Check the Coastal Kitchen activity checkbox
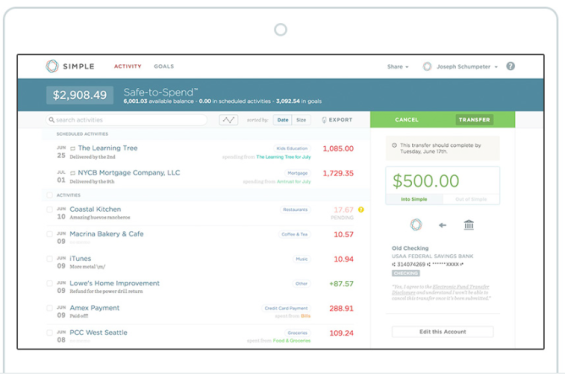Image resolution: width=565 pixels, height=381 pixels. click(x=49, y=209)
